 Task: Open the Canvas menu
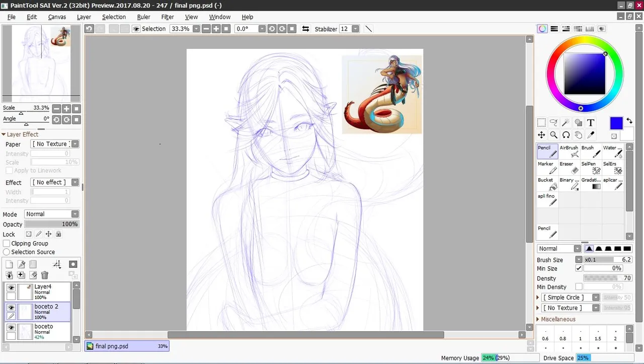(57, 17)
